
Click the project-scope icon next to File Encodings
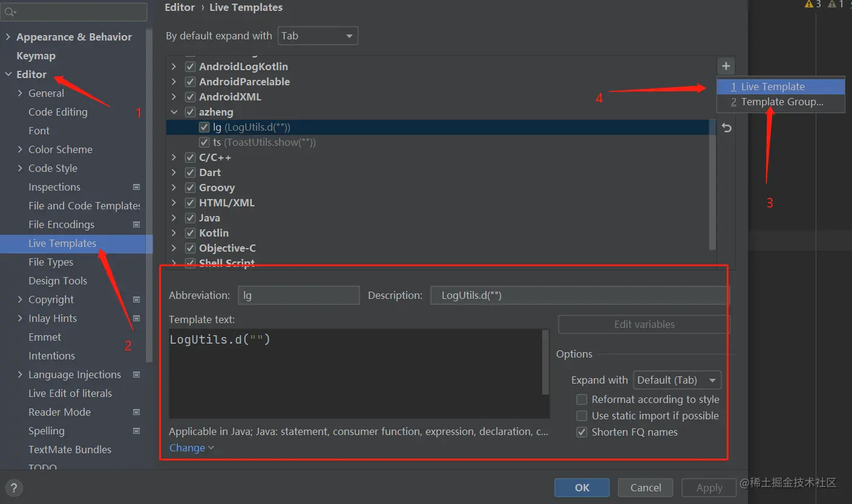136,224
